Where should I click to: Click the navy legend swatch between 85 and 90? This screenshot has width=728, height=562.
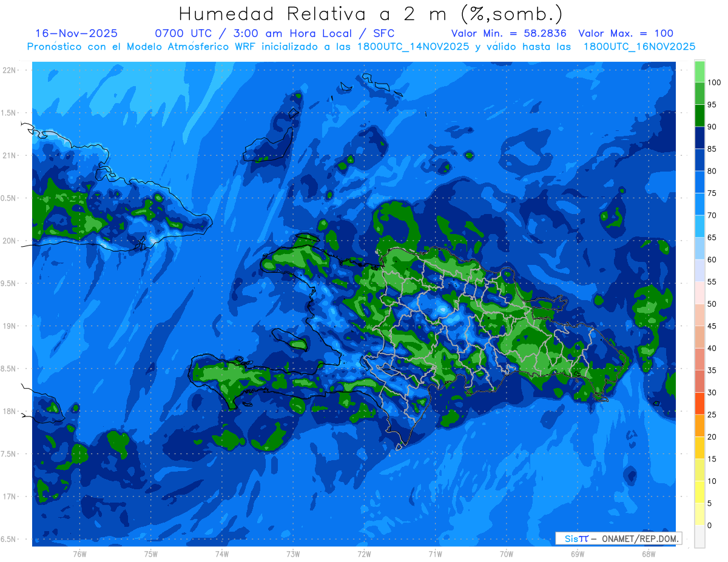tap(699, 138)
